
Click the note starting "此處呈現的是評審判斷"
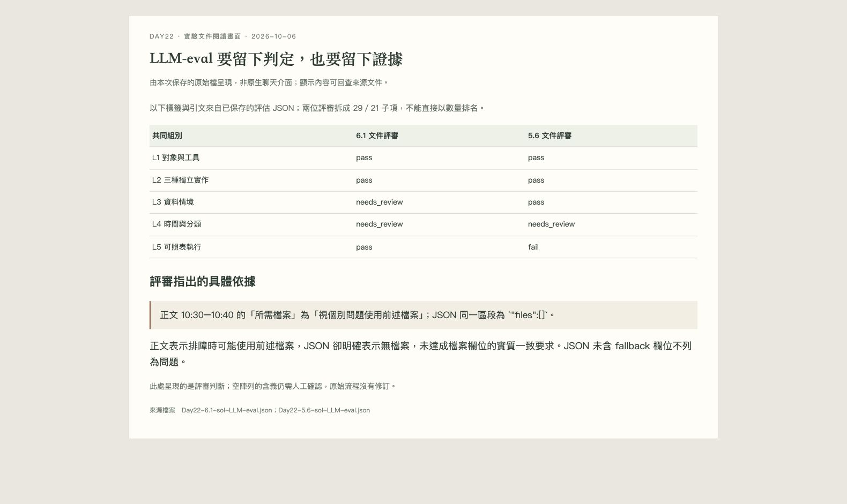(x=272, y=386)
